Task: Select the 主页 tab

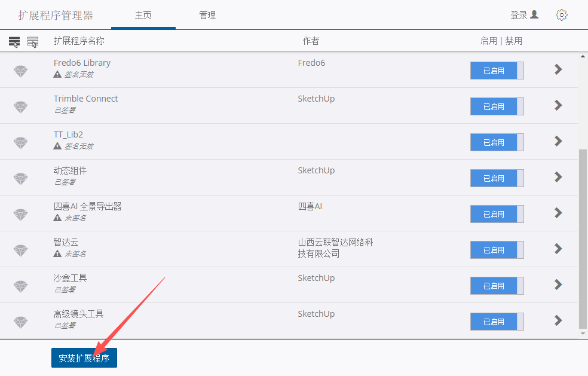Action: (x=143, y=15)
